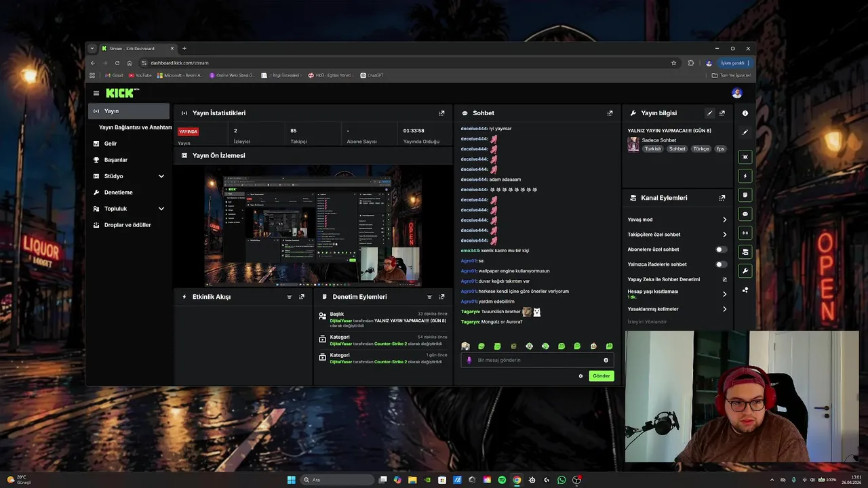868x488 pixels.
Task: Click the Turkish tag in stream info
Action: click(652, 148)
